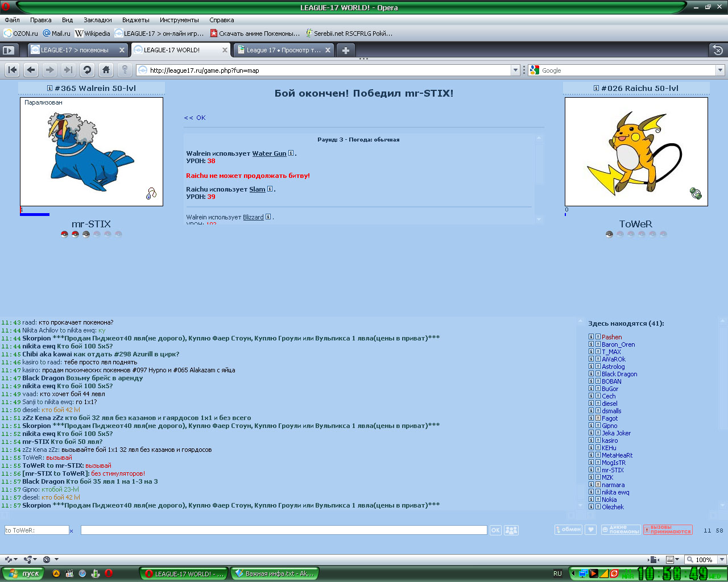Open info icon beside #365 Walrein title
The height and width of the screenshot is (582, 728).
[50, 88]
